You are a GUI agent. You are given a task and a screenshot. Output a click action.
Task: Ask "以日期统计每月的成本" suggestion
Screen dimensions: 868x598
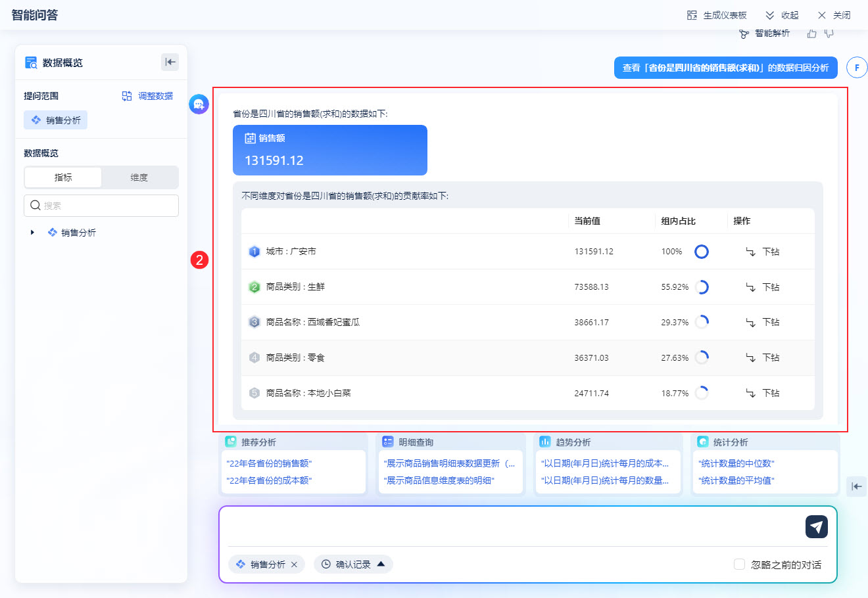click(x=605, y=464)
